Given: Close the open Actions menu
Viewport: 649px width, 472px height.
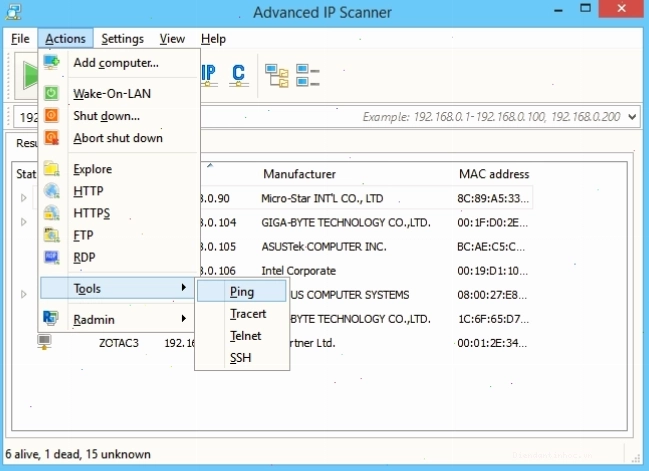Looking at the screenshot, I should [65, 39].
